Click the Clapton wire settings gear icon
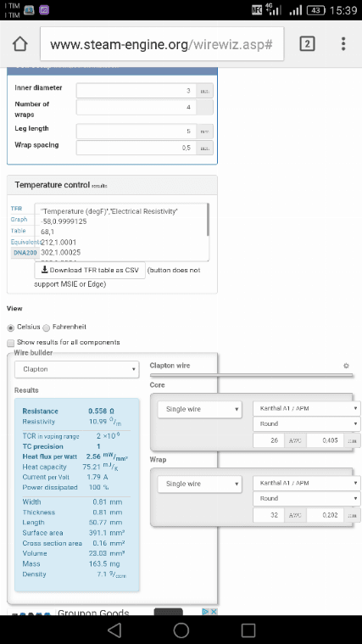This screenshot has width=362, height=644. point(346,366)
